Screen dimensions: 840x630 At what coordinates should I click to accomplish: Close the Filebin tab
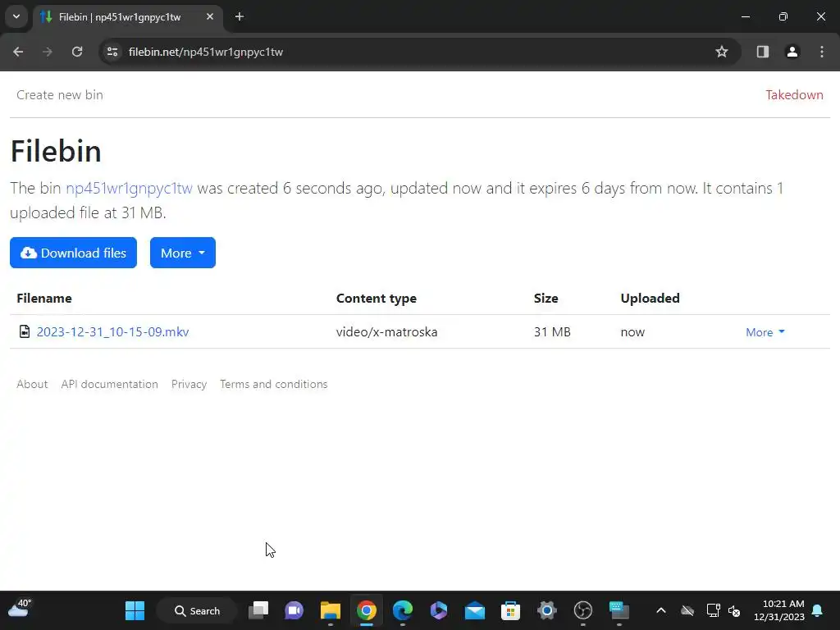coord(210,17)
